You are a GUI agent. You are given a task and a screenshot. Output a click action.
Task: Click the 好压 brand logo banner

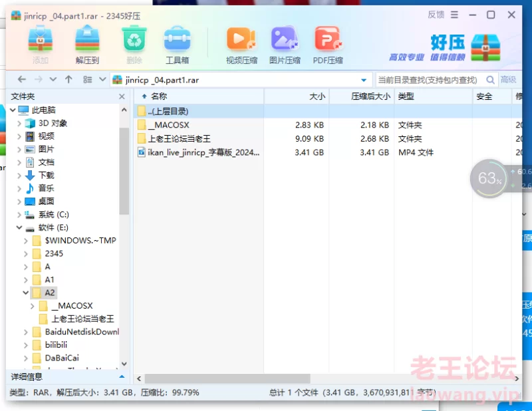click(445, 48)
